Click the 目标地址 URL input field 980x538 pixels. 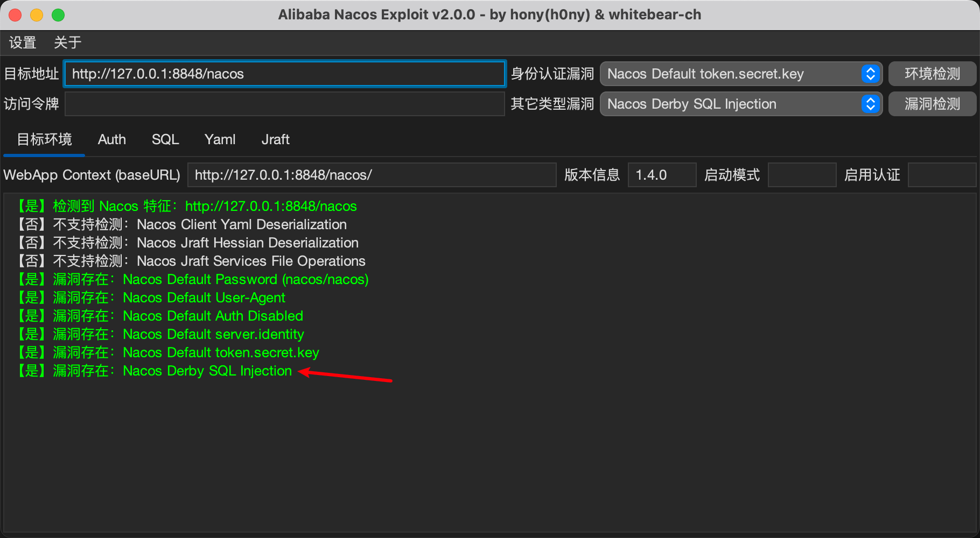point(285,74)
